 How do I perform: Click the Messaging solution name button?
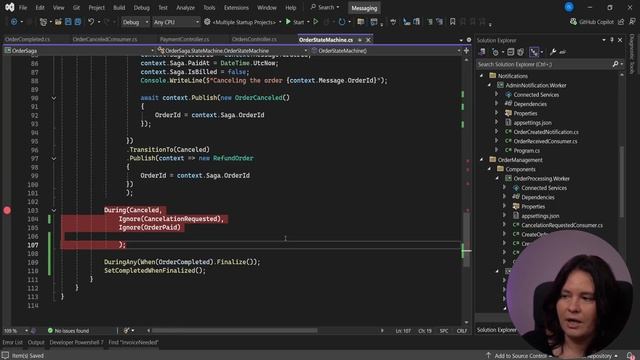tap(364, 8)
